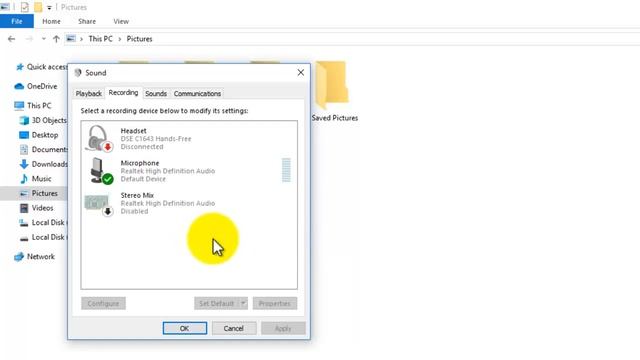Click the Configure button
Screen dimensions: 640x360
pos(103,303)
